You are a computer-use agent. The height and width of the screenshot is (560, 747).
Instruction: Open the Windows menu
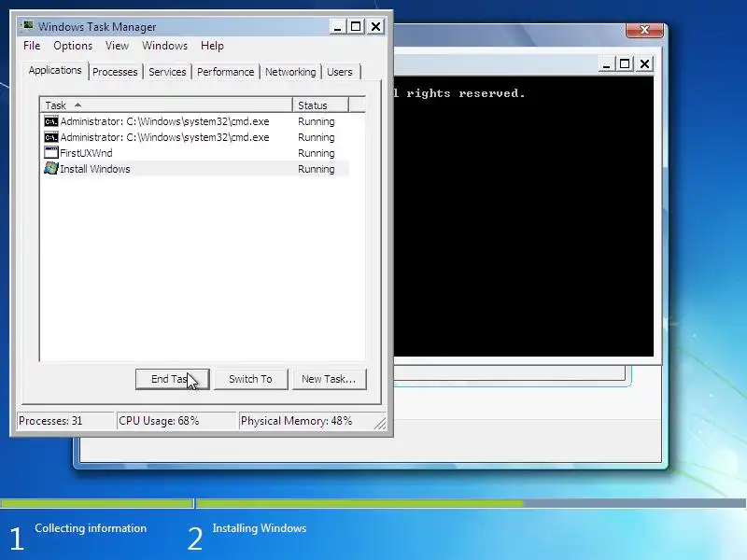tap(165, 46)
